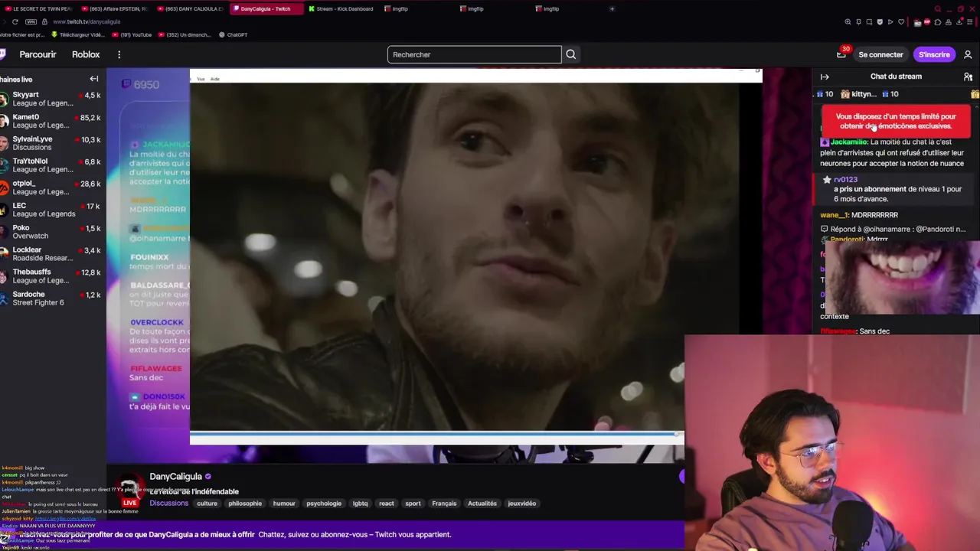Image resolution: width=980 pixels, height=551 pixels.
Task: Switch to the DanyCaligula - Twitch browser tab
Action: [265, 8]
